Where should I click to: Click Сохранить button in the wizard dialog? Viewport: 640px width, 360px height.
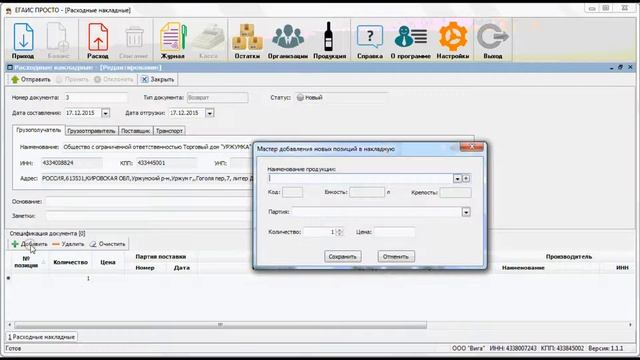343,257
